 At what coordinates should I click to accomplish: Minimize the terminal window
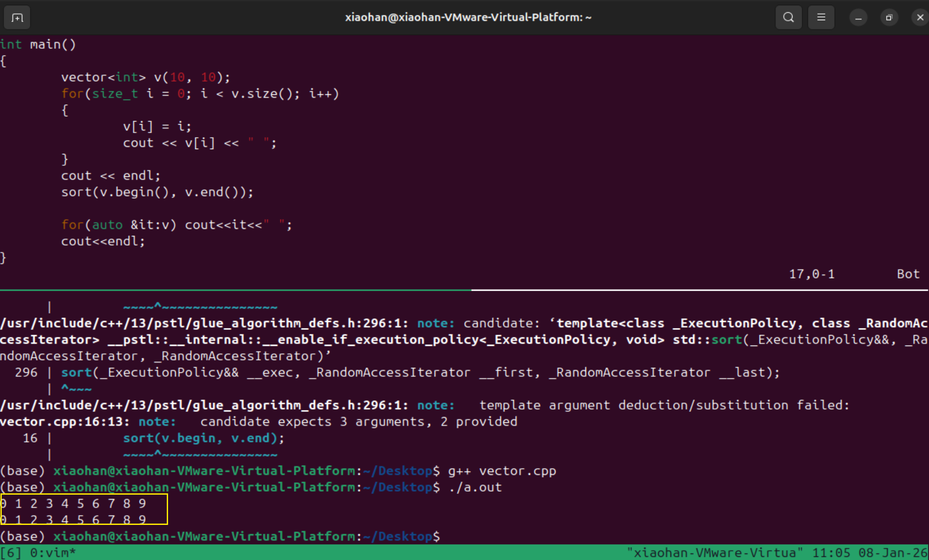tap(858, 18)
